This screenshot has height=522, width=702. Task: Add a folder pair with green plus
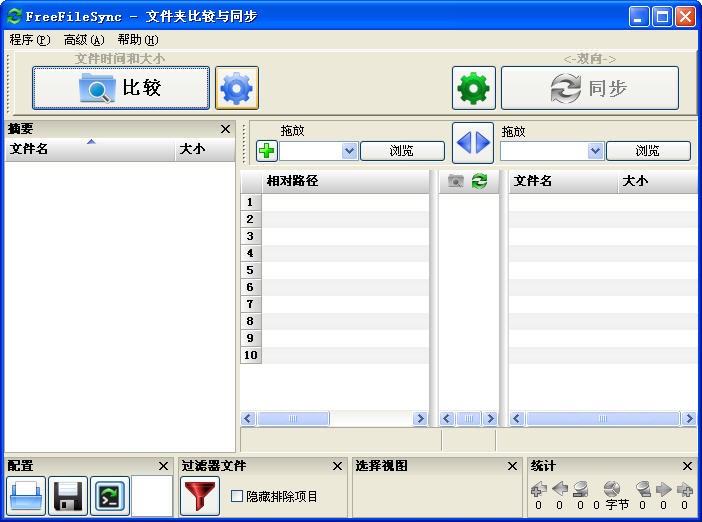267,151
